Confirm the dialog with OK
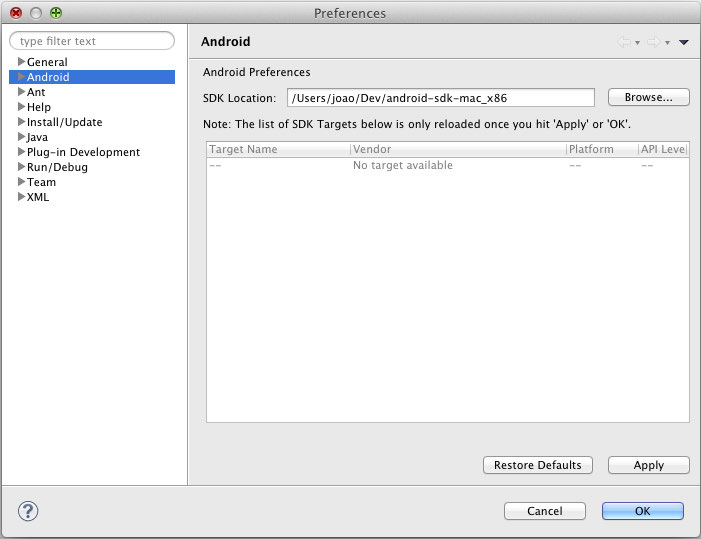This screenshot has height=539, width=701. [x=642, y=511]
